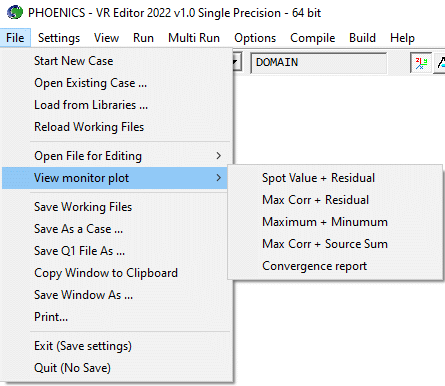Click the PHOENICS globe icon in title bar
The image size is (445, 386).
point(15,13)
